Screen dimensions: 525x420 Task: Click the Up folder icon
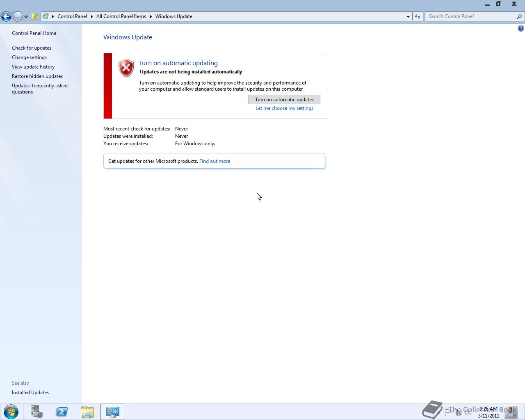pos(34,16)
